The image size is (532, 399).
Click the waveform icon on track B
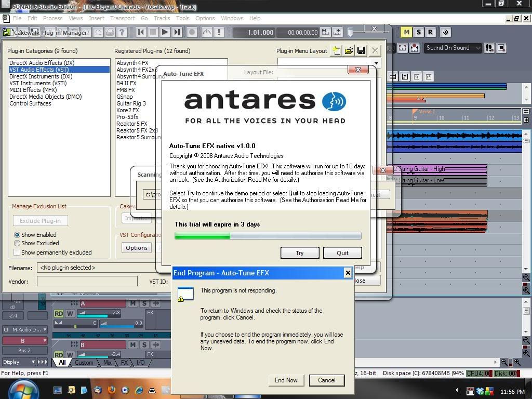click(156, 345)
